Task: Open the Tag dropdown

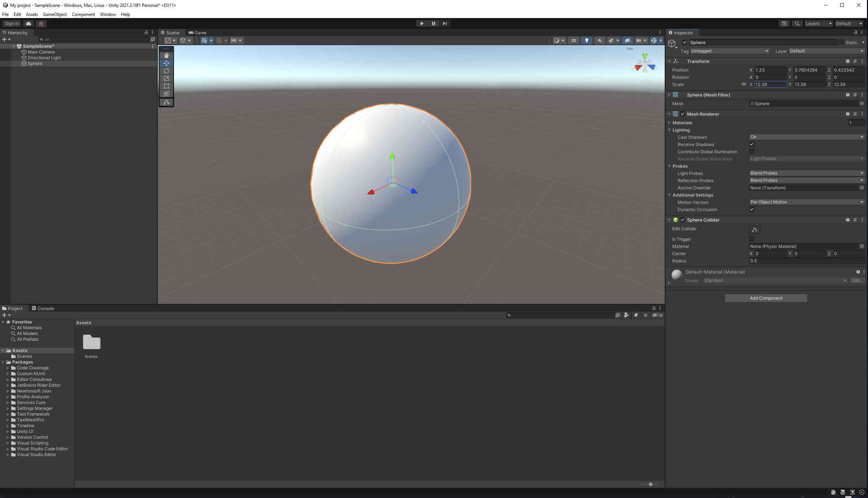Action: click(x=730, y=51)
